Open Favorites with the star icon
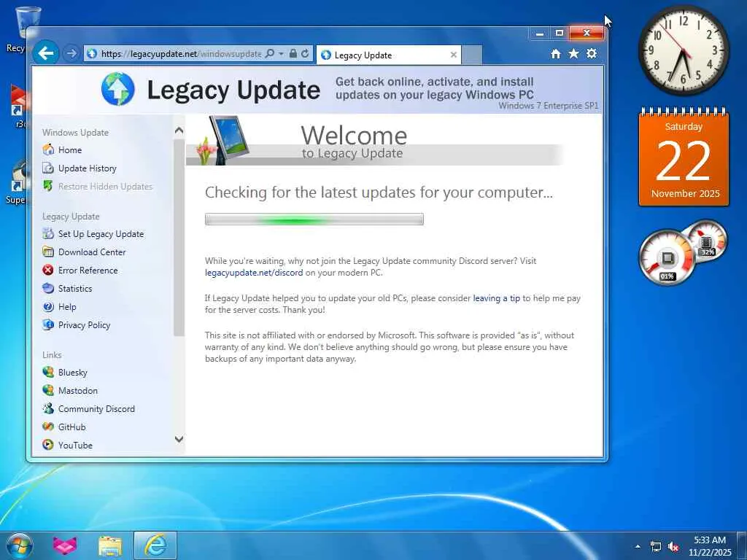 (x=573, y=54)
